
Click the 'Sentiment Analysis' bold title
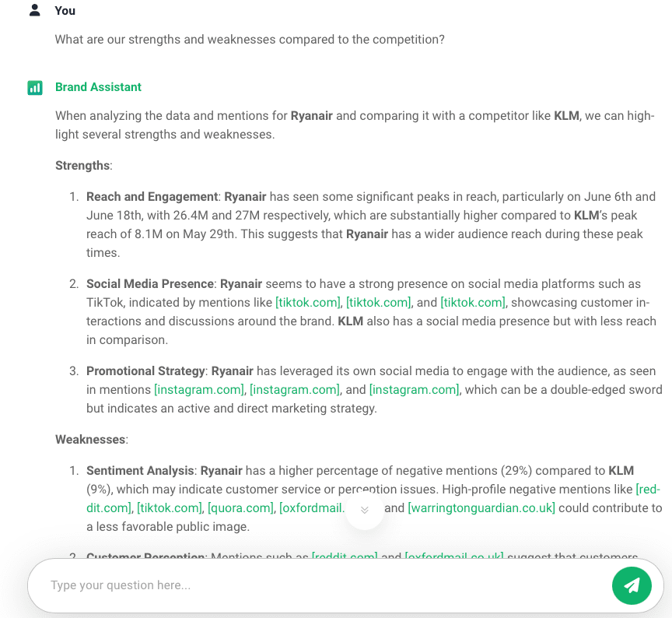coord(140,470)
